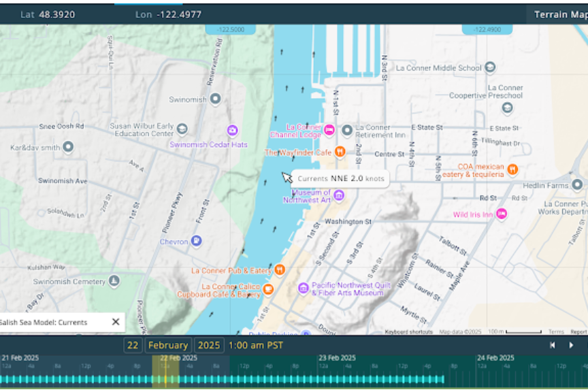Click the Snee Oosh Rd label
The width and height of the screenshot is (588, 392).
(x=61, y=127)
